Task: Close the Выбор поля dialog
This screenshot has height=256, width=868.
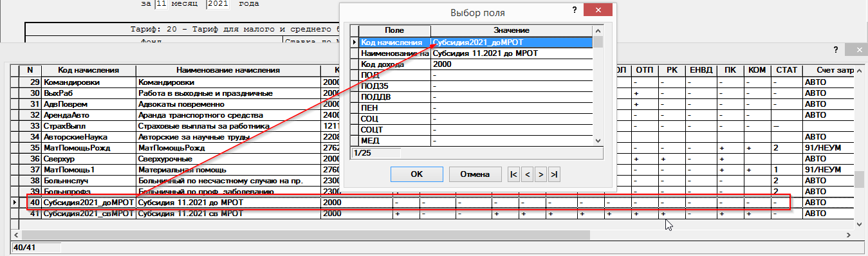Action: (x=598, y=10)
